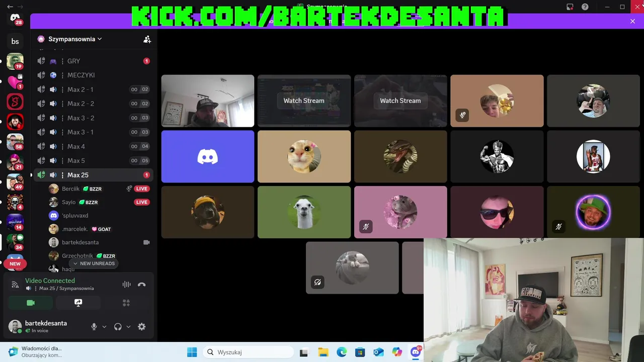The image size is (644, 362).
Task: Open microphone input options chevron
Action: (x=104, y=327)
